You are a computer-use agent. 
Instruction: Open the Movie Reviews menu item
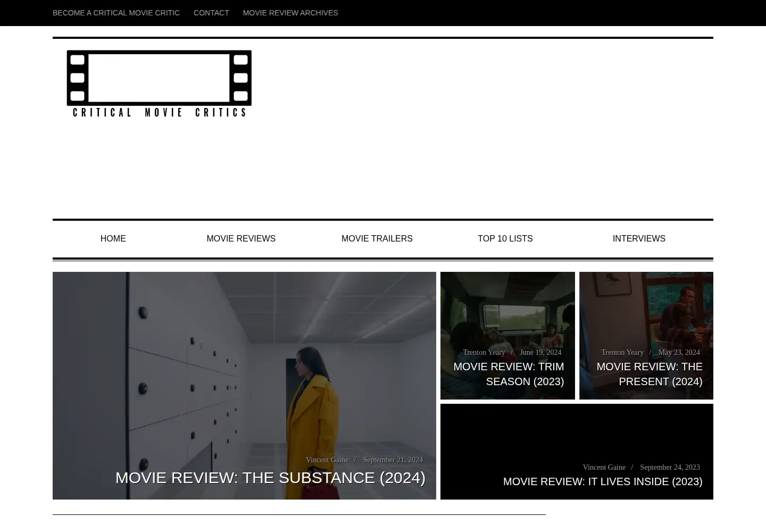coord(241,239)
